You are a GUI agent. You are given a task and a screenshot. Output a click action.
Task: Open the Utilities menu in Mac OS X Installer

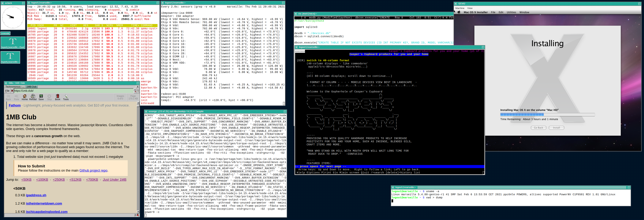511,12
